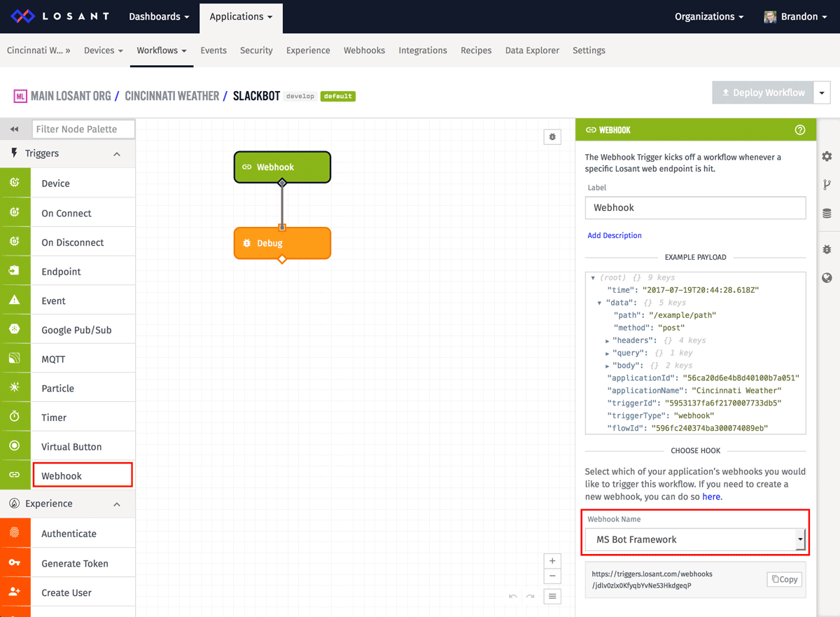Click the globe icon in right sidebar
This screenshot has width=840, height=617.
tap(827, 278)
